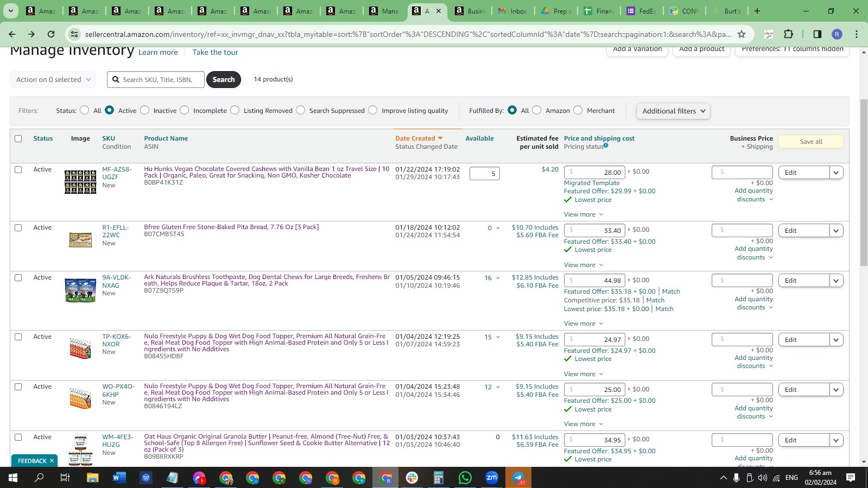The width and height of the screenshot is (868, 488).
Task: Open the network Wi-Fi tray icon
Action: pos(776,478)
